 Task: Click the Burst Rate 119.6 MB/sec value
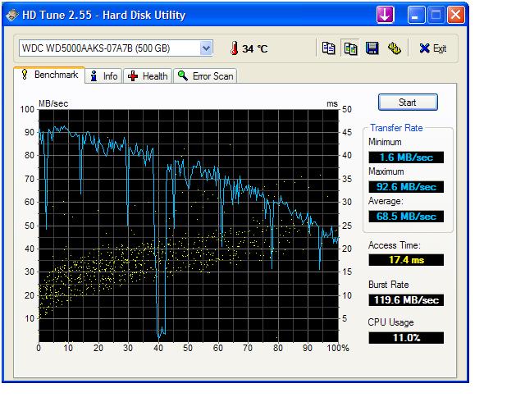coord(406,300)
